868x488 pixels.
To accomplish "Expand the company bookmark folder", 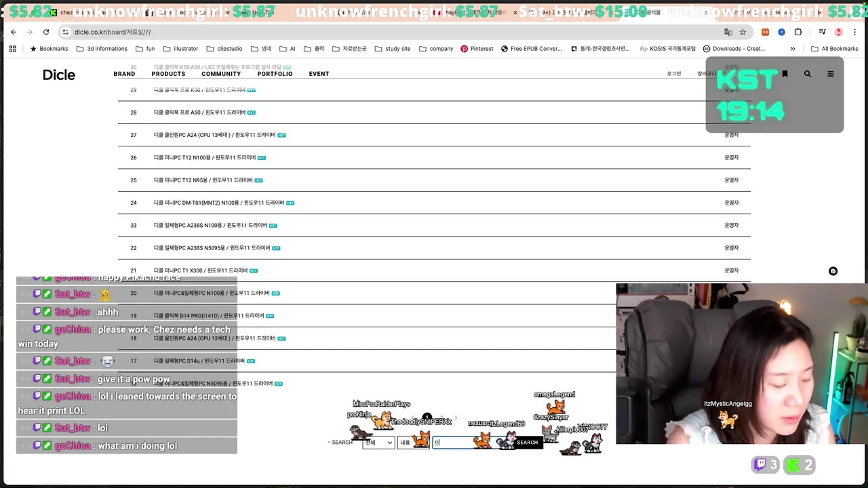I will [436, 49].
